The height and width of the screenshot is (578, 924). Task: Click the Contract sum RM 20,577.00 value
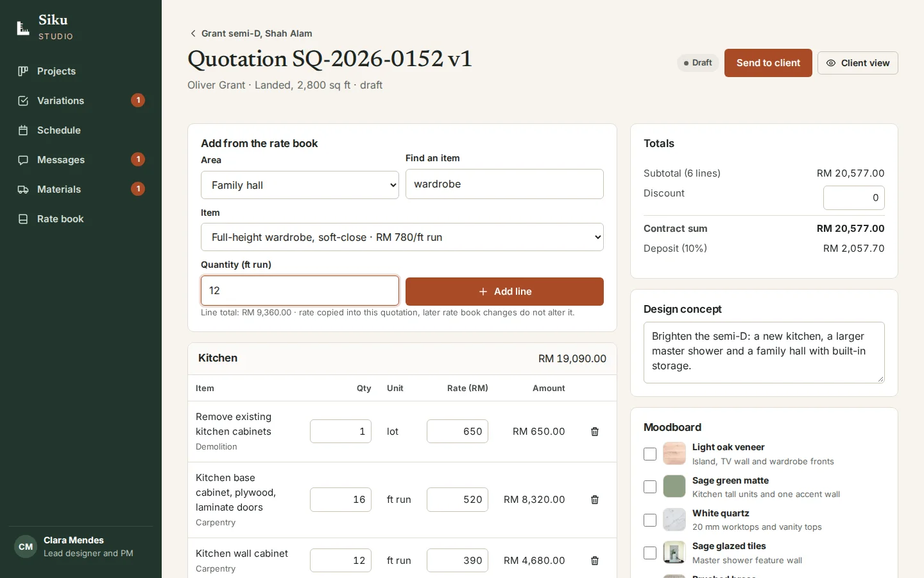(850, 229)
